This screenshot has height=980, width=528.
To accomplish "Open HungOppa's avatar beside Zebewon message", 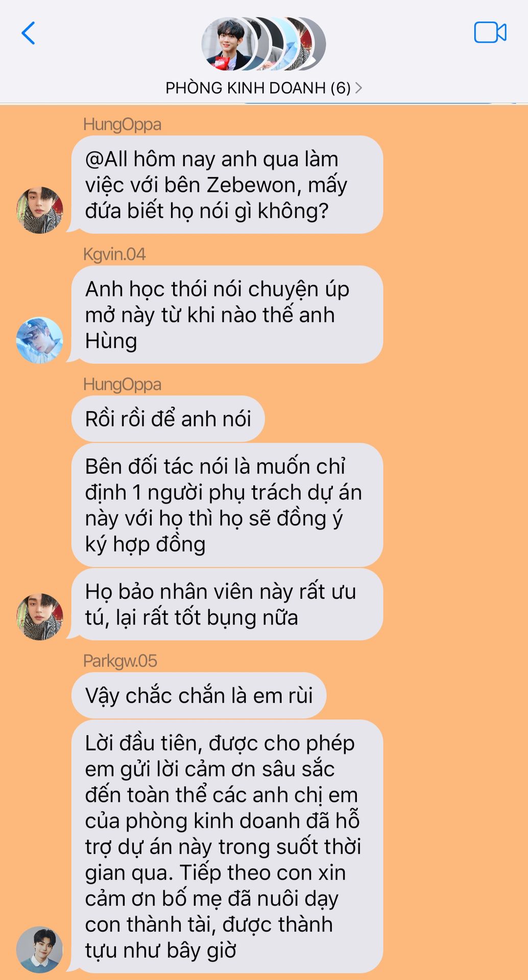I will coord(40,210).
